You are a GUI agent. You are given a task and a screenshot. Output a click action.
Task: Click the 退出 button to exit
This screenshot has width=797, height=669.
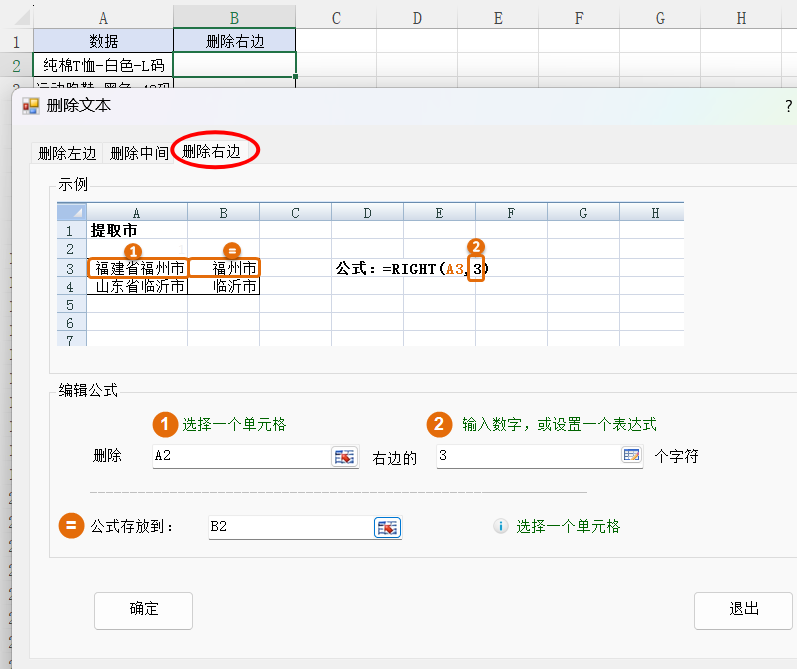tap(743, 609)
